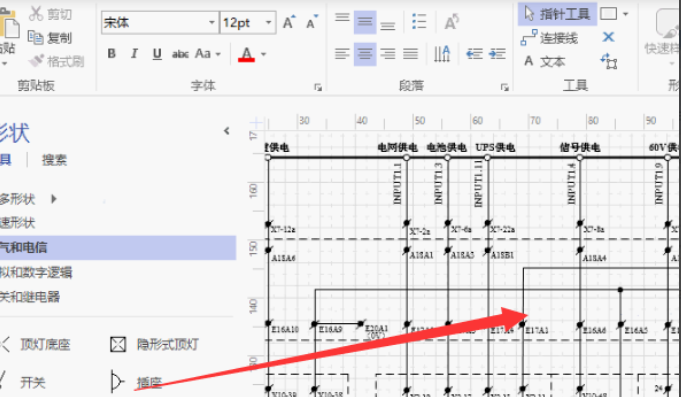
Task: Toggle underline formatting
Action: (157, 54)
